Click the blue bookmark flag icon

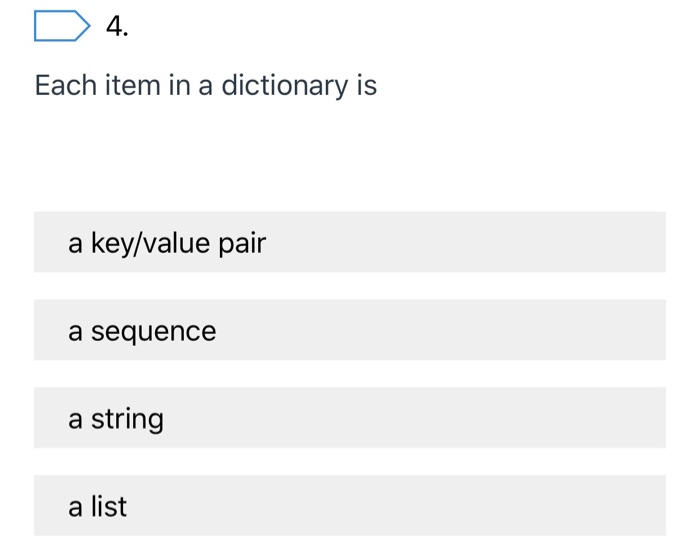[60, 26]
